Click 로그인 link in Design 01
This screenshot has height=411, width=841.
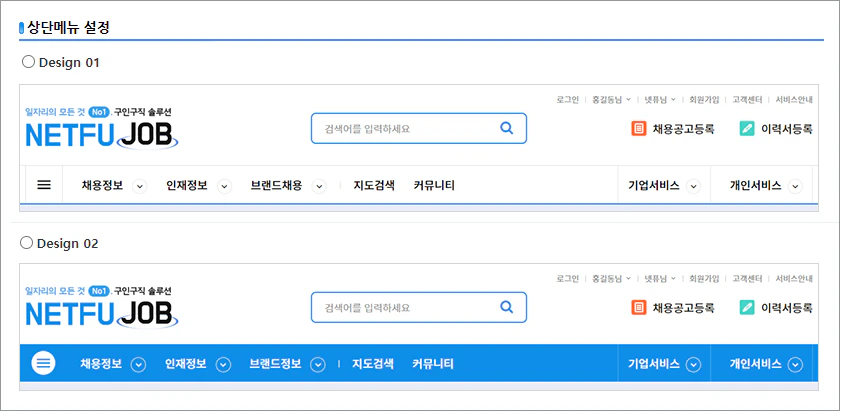[567, 100]
